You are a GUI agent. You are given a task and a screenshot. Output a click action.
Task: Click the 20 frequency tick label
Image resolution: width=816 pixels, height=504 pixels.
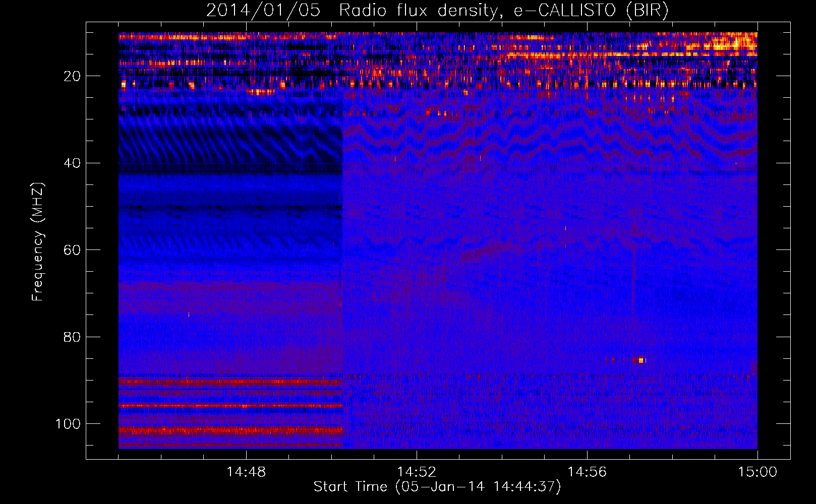click(72, 76)
